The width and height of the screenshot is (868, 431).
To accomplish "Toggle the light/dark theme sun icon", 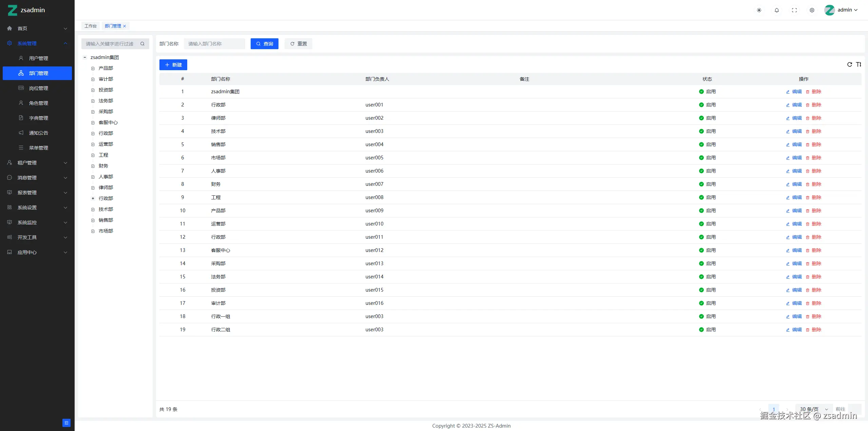I will [759, 10].
